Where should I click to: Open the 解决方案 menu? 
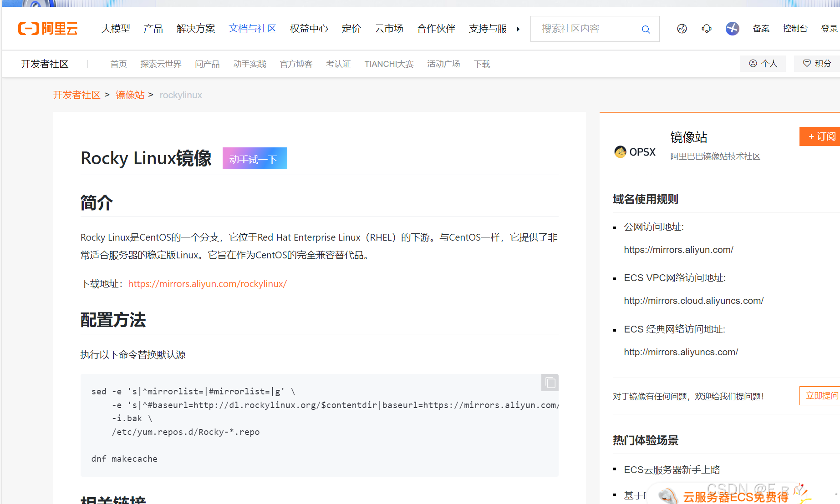point(196,29)
